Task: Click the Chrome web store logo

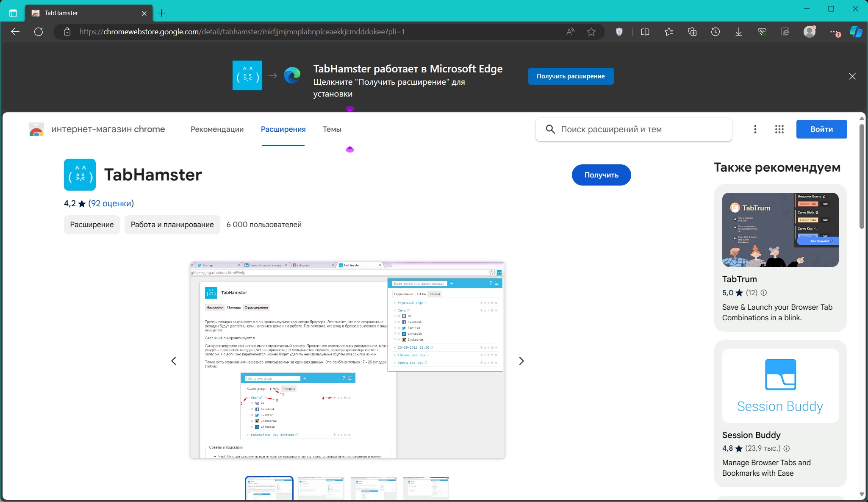Action: (36, 129)
